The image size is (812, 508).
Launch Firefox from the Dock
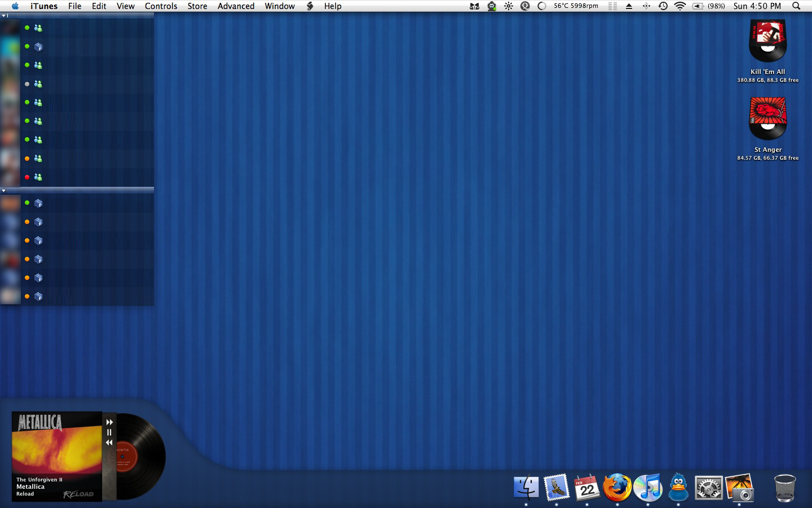coord(617,487)
